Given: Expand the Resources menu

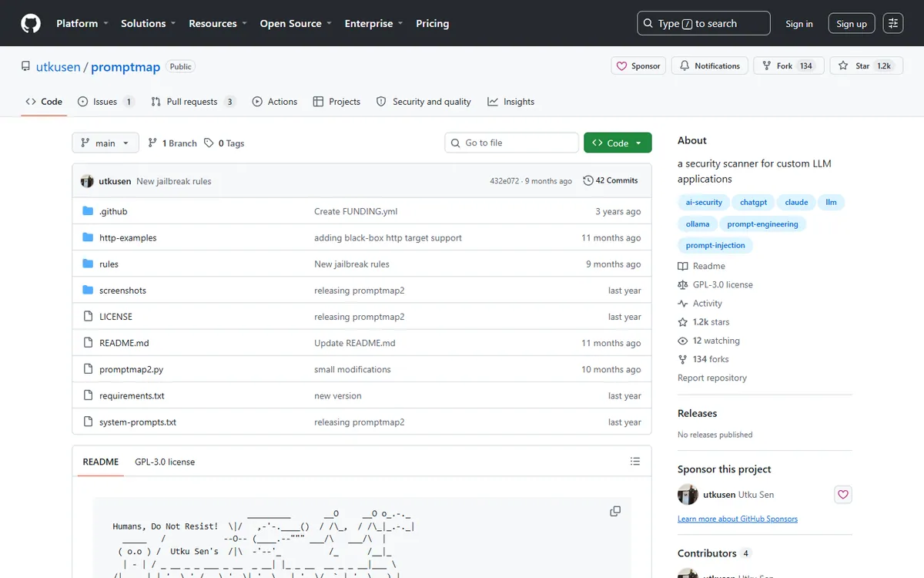Looking at the screenshot, I should coord(218,23).
